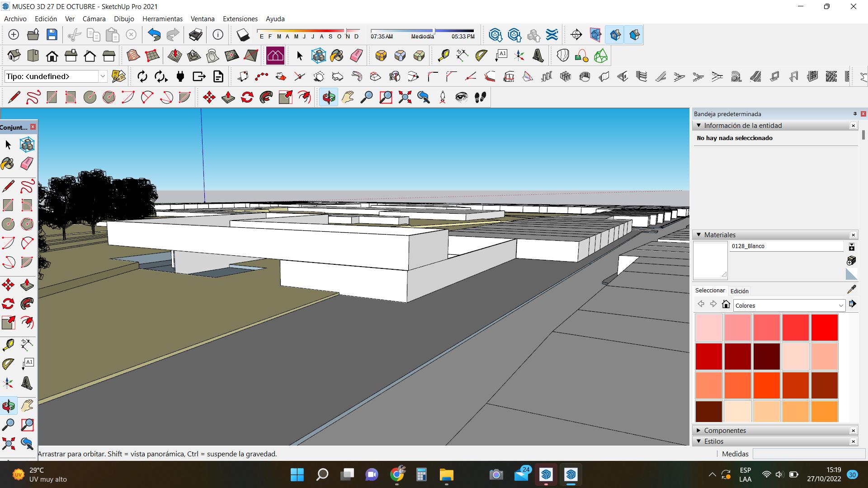This screenshot has width=868, height=488.
Task: Select the Rotate tool in drawing toolbar
Action: coord(247,97)
